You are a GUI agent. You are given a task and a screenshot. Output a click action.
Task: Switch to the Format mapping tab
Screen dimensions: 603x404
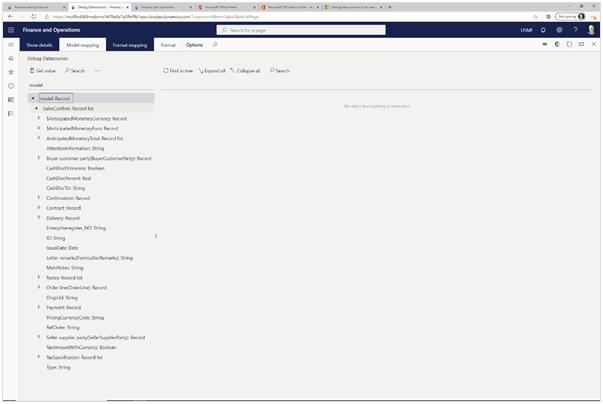point(130,45)
